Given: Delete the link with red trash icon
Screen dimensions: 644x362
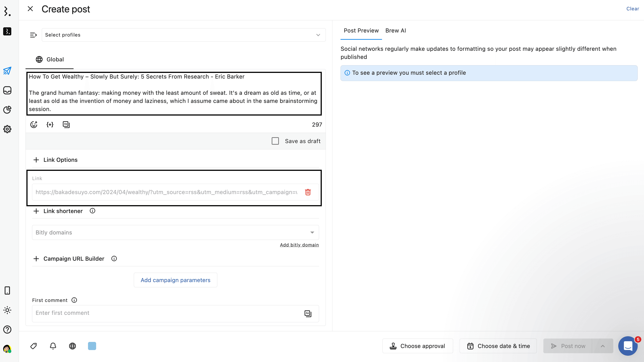Looking at the screenshot, I should 308,192.
